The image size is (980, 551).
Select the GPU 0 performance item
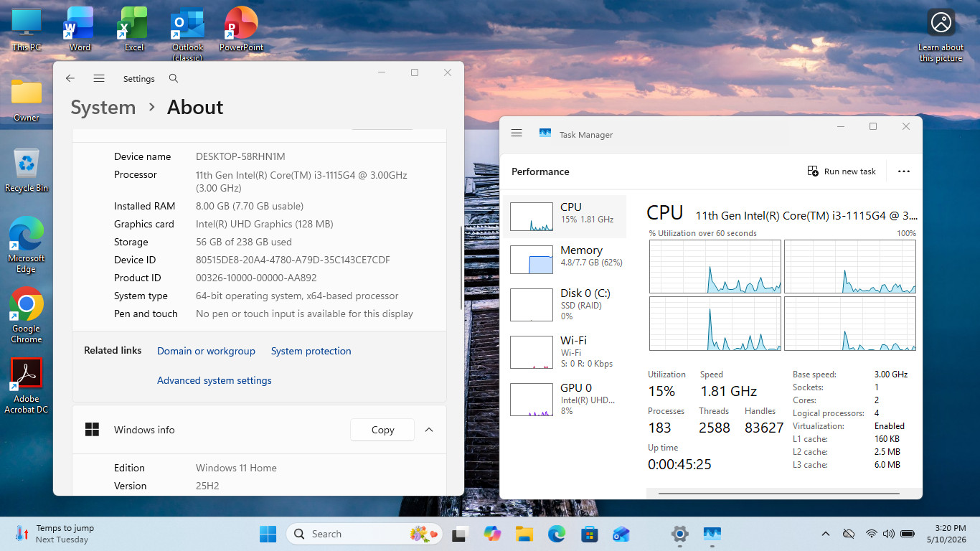click(565, 399)
